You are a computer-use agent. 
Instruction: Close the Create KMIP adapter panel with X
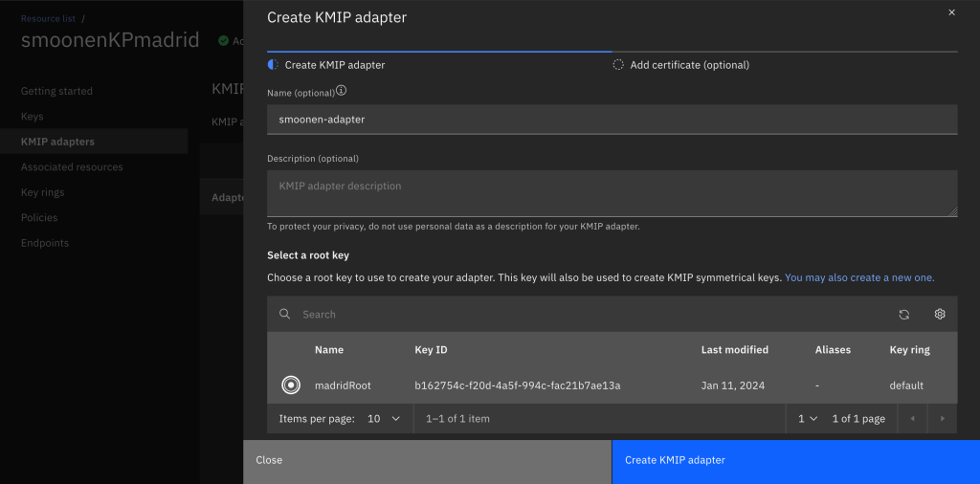(951, 12)
